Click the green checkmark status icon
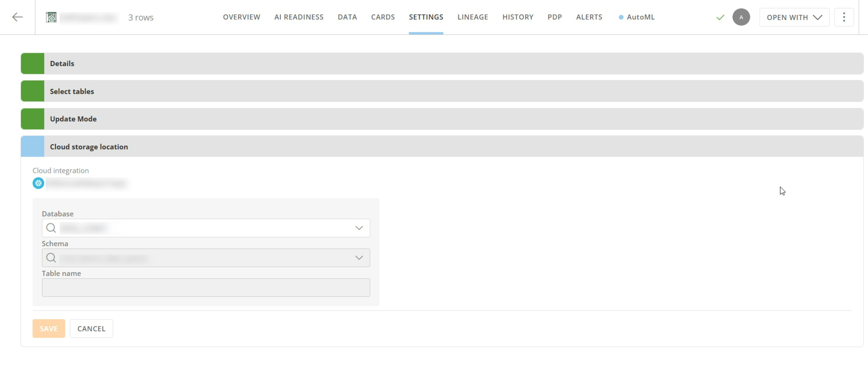Viewport: 868px width, 369px height. click(x=720, y=17)
